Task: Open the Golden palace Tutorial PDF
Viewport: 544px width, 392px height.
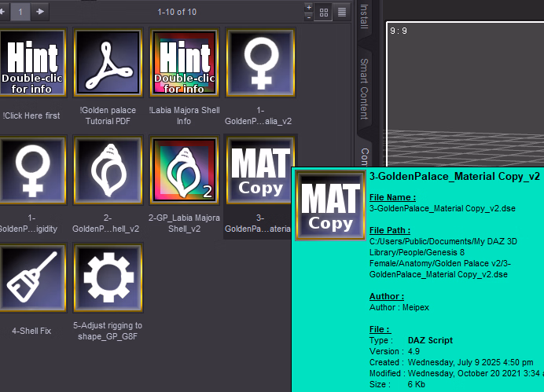Action: pos(107,64)
